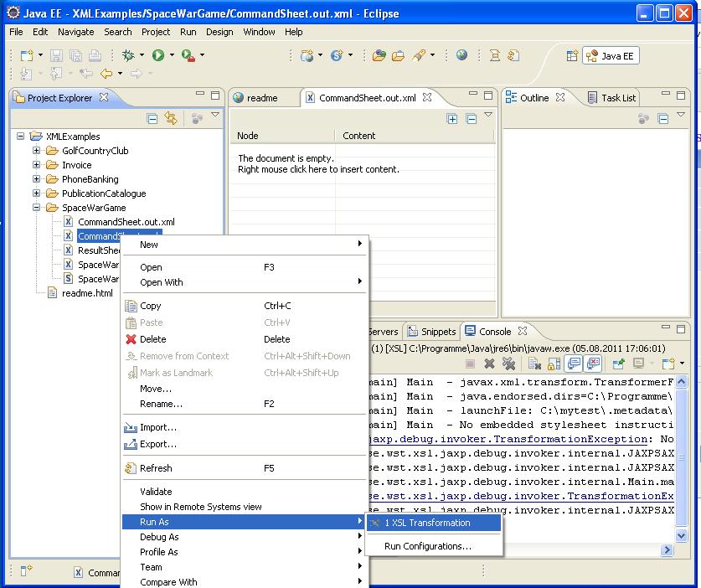
Task: Click the Search flashlight toolbar icon
Action: coord(420,55)
